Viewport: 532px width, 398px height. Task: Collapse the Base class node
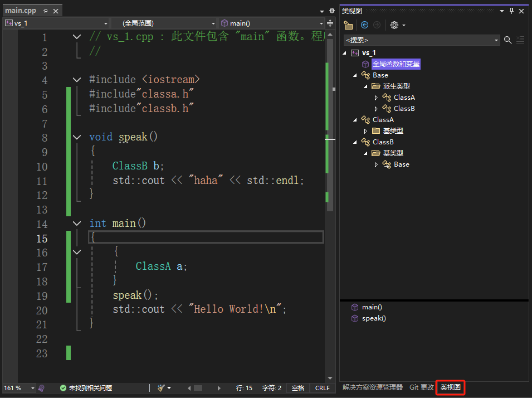point(355,75)
